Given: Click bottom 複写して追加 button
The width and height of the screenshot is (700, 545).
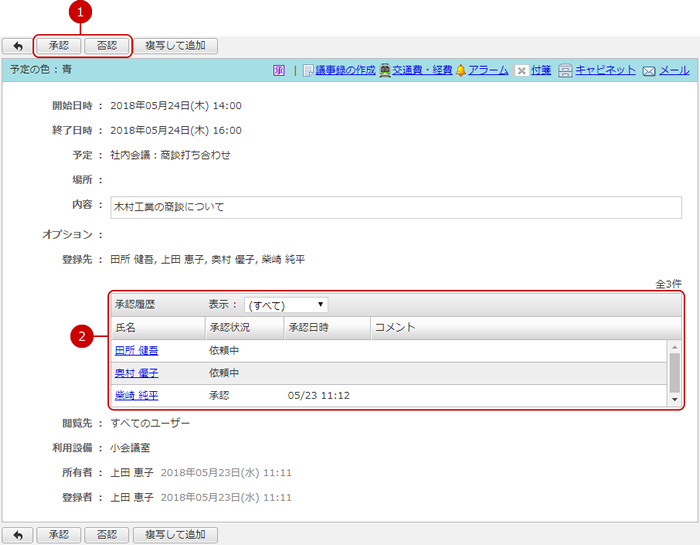Looking at the screenshot, I should (x=175, y=535).
